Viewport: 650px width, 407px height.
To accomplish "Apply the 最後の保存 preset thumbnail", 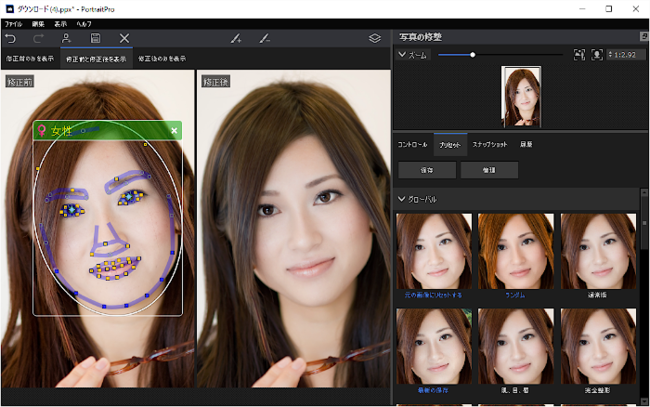I will [434, 346].
